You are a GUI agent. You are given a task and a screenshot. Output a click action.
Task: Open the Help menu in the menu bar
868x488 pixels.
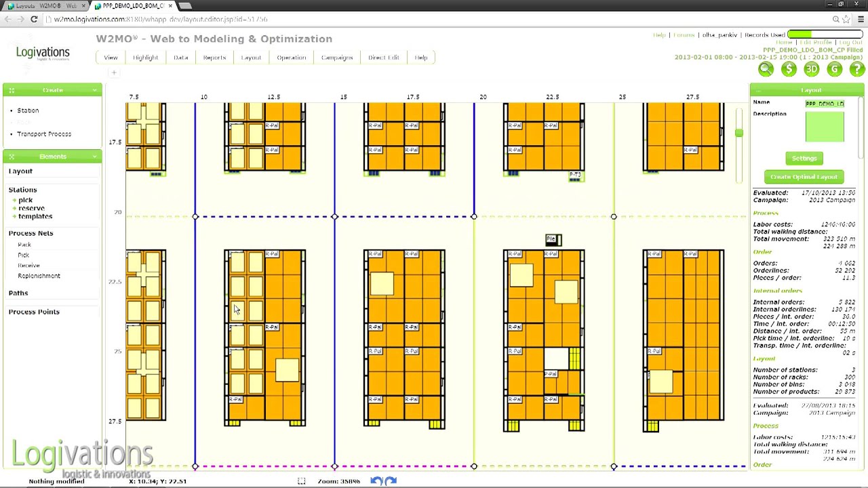[x=420, y=58]
